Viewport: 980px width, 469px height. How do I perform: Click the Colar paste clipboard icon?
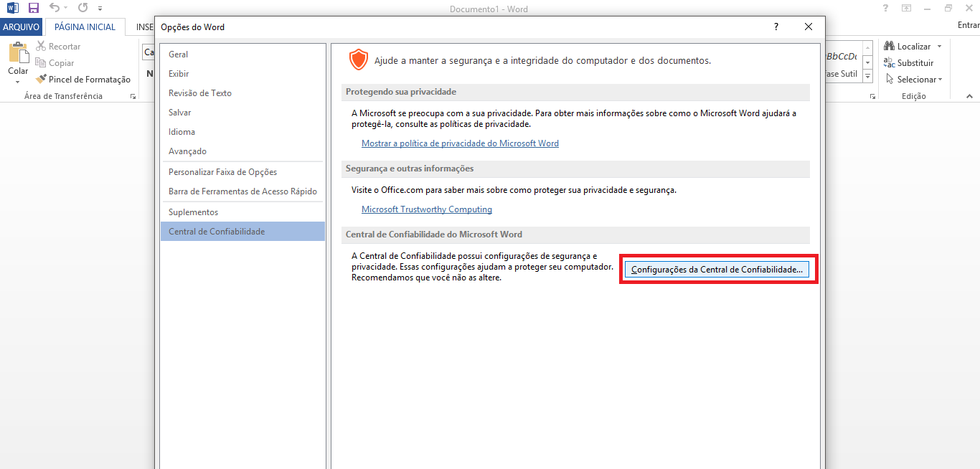pyautogui.click(x=18, y=54)
